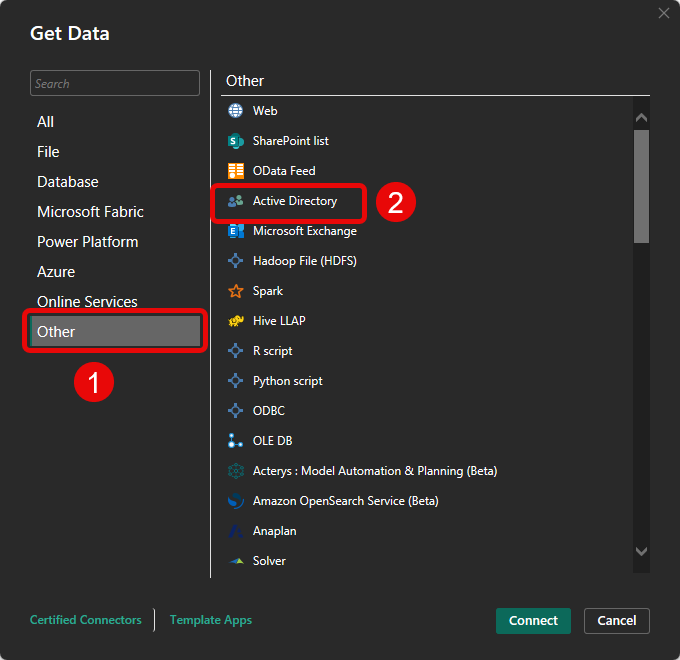Click the Spark star icon
This screenshot has height=660, width=680.
pyautogui.click(x=235, y=291)
